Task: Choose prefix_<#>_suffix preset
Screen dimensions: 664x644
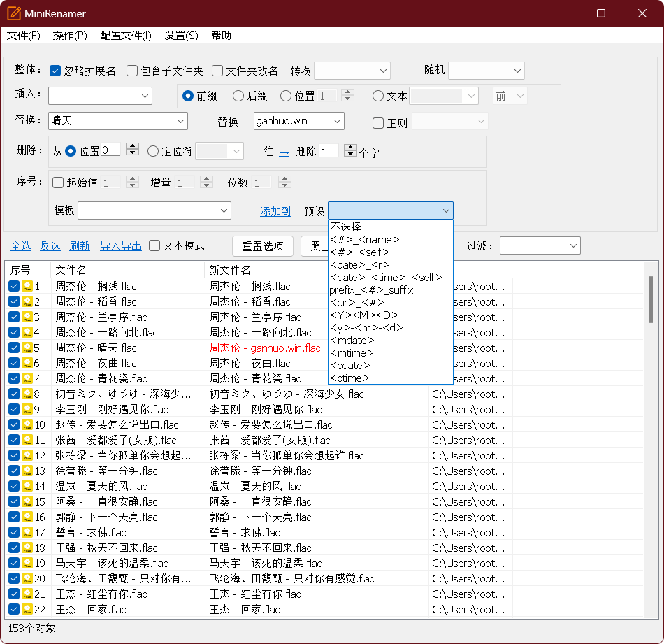Action: (391, 289)
